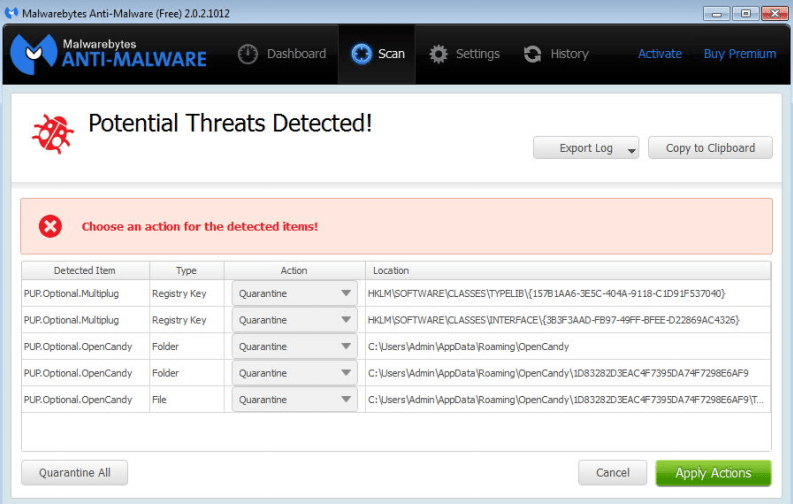Click the Malwarebytes Anti-Malware logo
This screenshot has width=793, height=504.
click(x=108, y=54)
